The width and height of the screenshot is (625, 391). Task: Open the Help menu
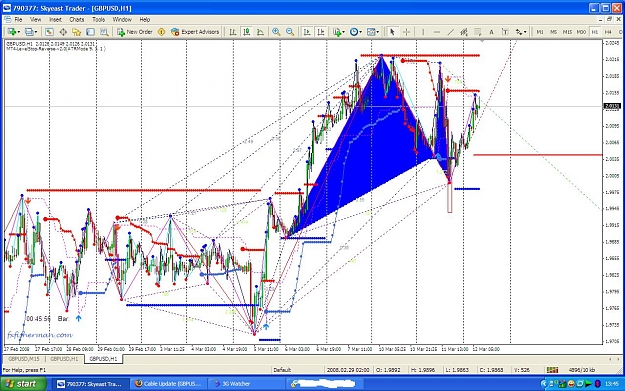144,20
